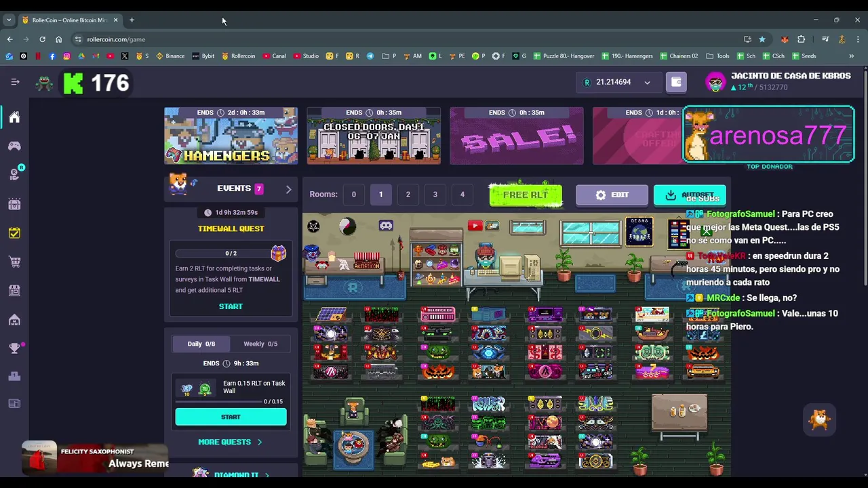Switch to the Daily 0/8 quests tab

[201, 344]
